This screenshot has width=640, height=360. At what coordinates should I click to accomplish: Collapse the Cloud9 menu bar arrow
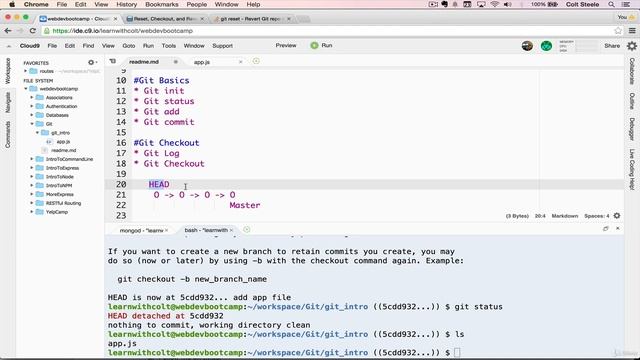(9, 46)
